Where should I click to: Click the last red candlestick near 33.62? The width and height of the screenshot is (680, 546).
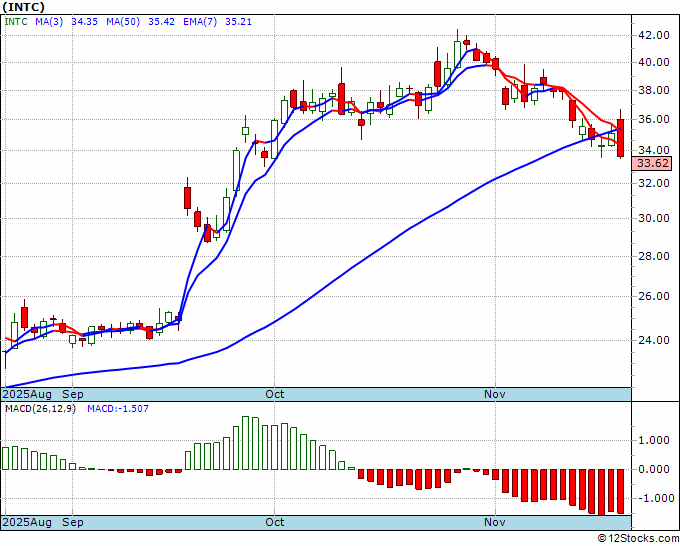point(621,138)
